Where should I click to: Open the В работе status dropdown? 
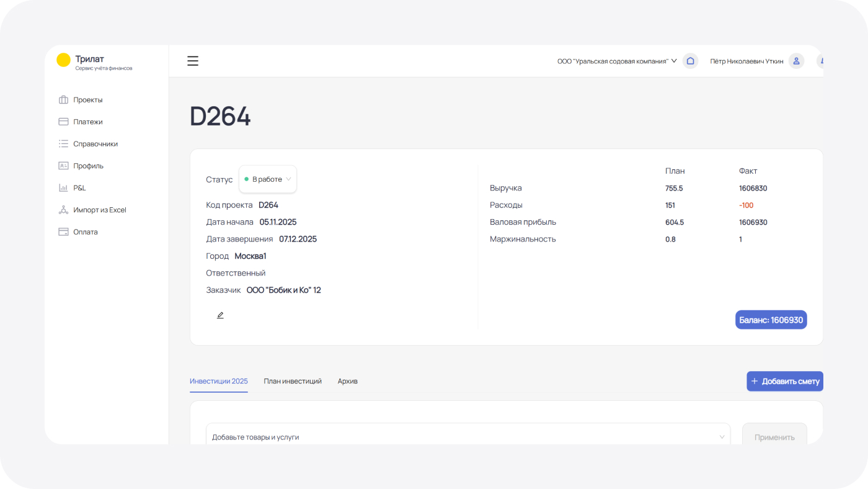pos(268,179)
